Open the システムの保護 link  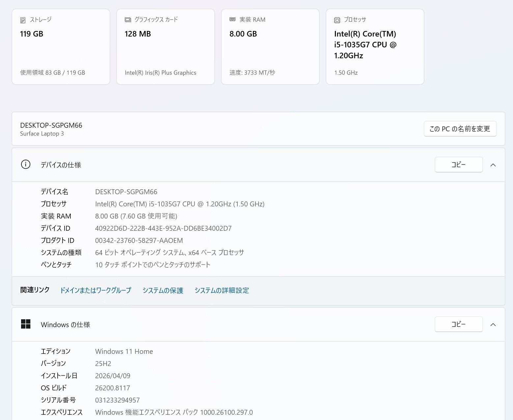tap(163, 290)
